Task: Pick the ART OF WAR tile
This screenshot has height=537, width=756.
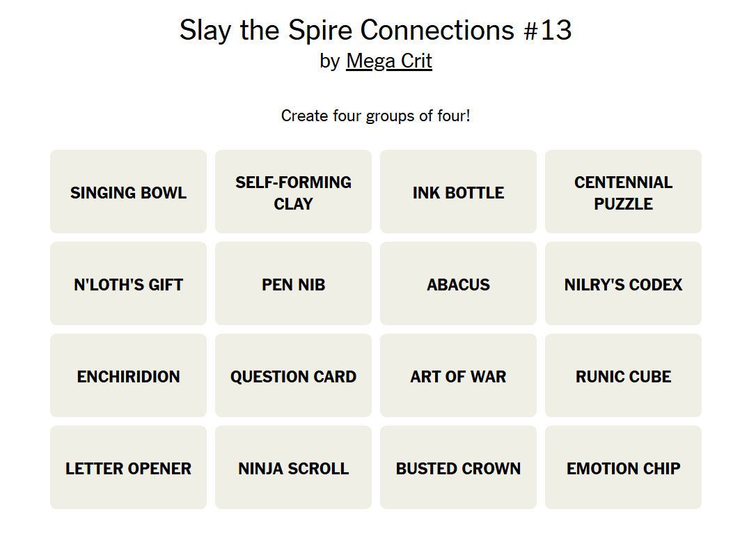Action: click(x=458, y=375)
